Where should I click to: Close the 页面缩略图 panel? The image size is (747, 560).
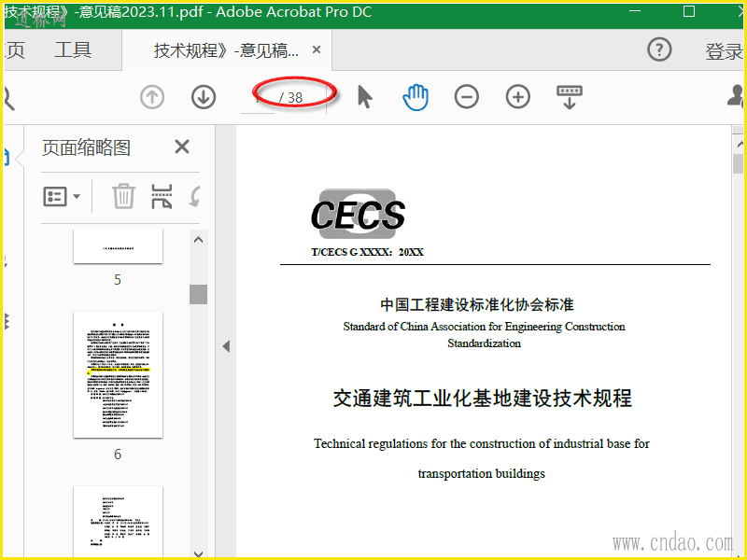click(182, 147)
